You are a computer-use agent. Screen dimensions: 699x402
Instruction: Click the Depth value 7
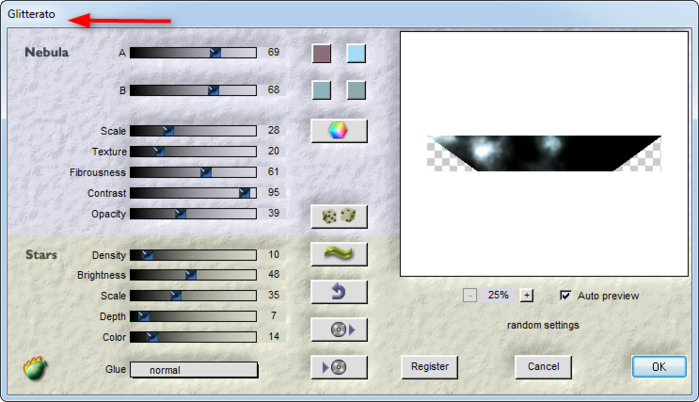(x=274, y=316)
